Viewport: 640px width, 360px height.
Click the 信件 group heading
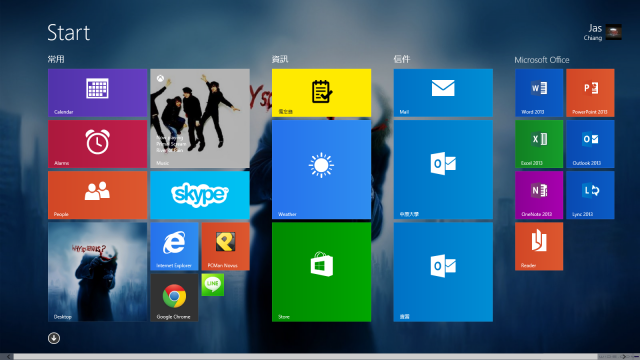point(402,59)
